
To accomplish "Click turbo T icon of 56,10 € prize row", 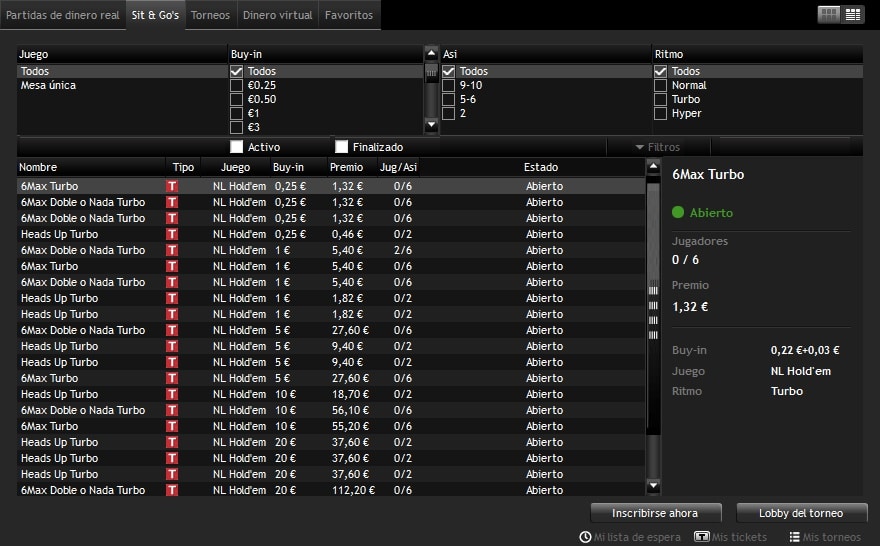I will point(172,410).
